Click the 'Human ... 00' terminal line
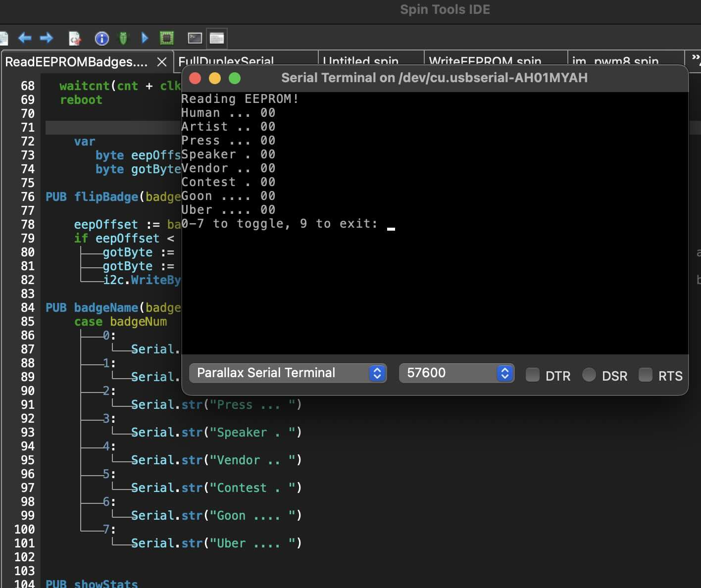Viewport: 701px width, 588px height. coord(228,113)
